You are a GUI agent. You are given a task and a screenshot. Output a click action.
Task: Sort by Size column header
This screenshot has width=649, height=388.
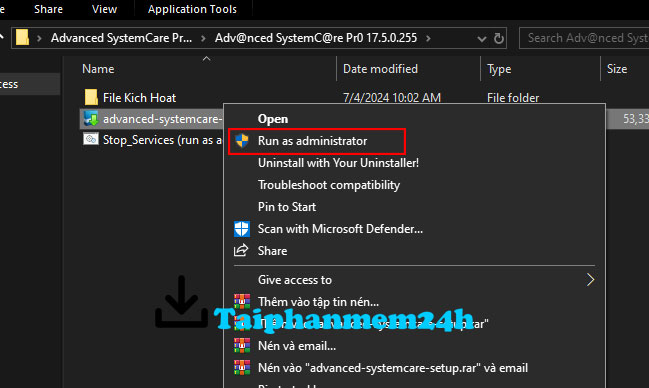(617, 69)
